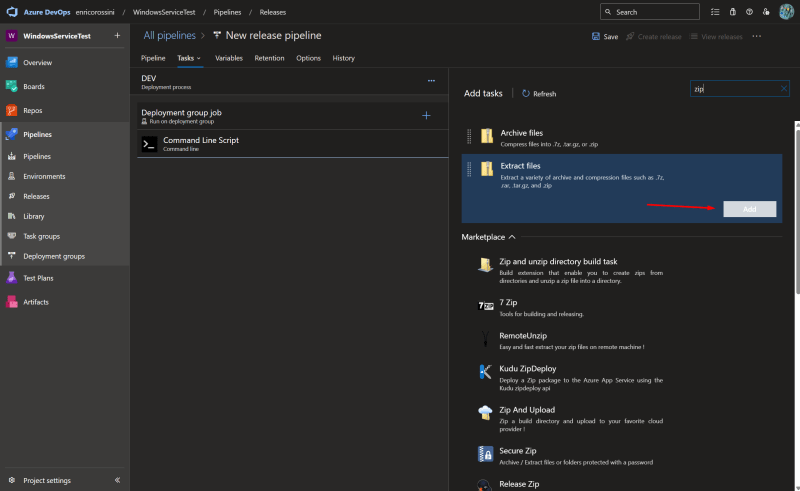Open the Overview sidebar icon
The height and width of the screenshot is (491, 800).
(x=12, y=62)
